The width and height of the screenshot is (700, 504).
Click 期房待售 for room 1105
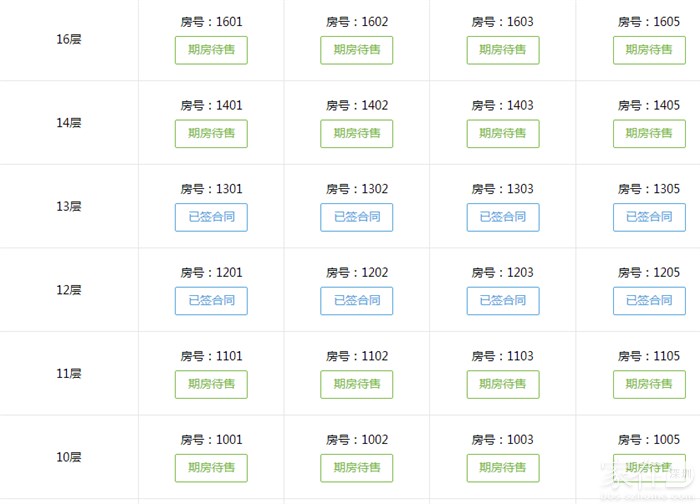pyautogui.click(x=649, y=384)
